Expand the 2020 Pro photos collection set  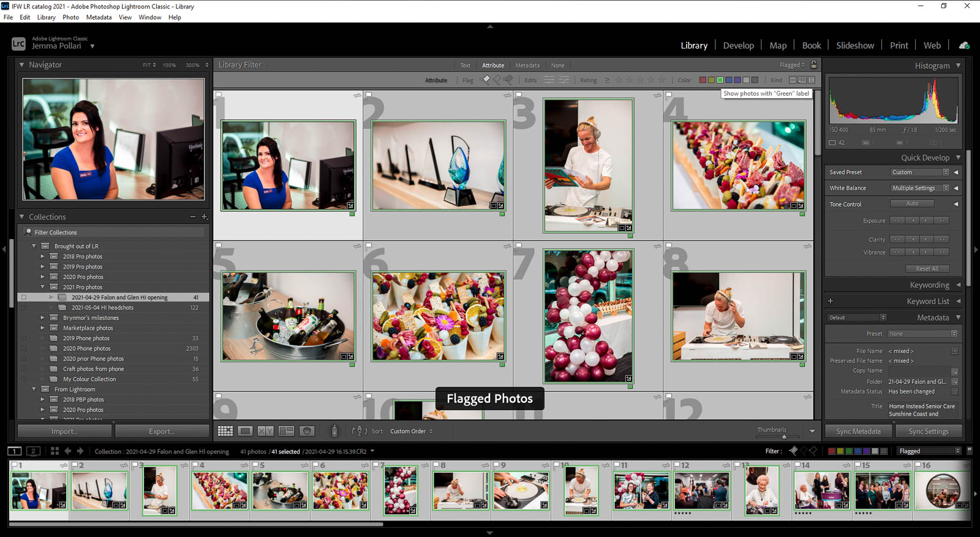(x=42, y=277)
